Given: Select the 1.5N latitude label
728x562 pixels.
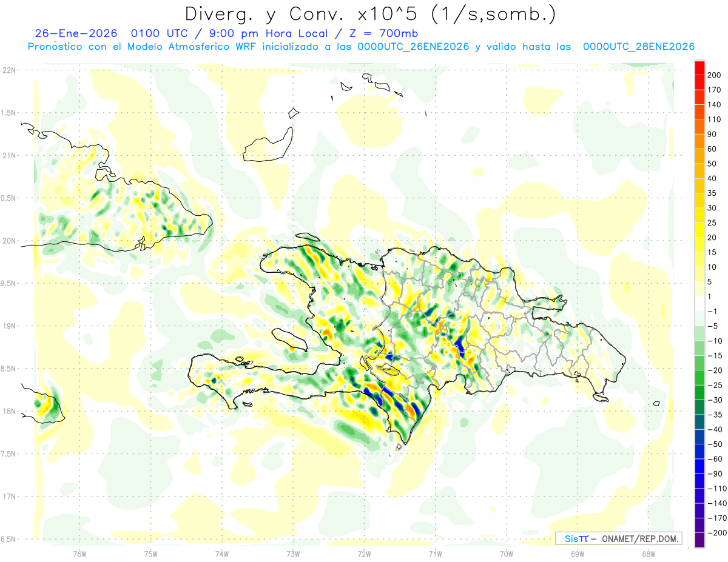Looking at the screenshot, I should tap(8, 113).
